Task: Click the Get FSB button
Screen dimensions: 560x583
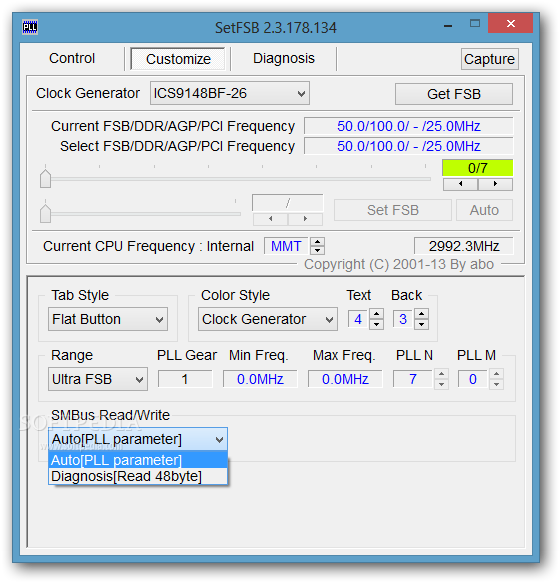Action: coord(454,94)
